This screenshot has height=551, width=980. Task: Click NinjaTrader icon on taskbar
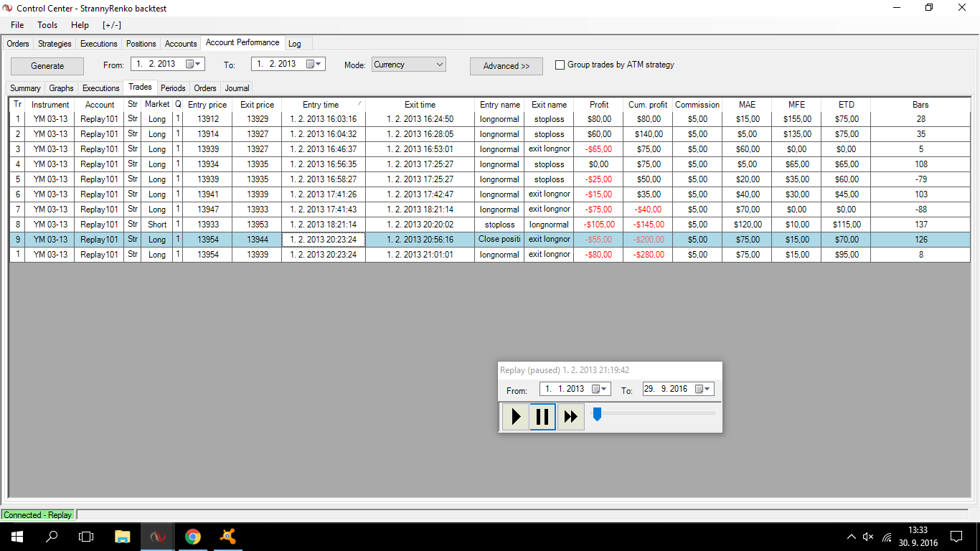point(158,537)
